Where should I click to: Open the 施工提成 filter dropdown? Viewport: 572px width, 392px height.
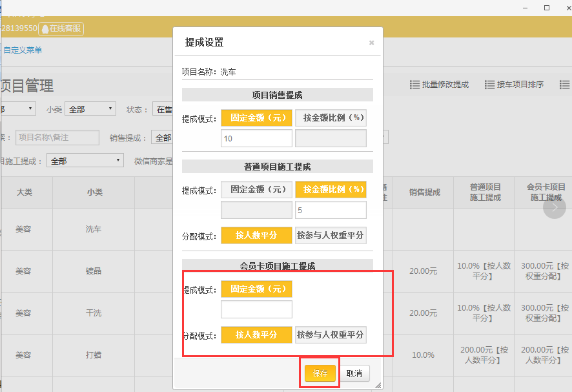(x=86, y=161)
